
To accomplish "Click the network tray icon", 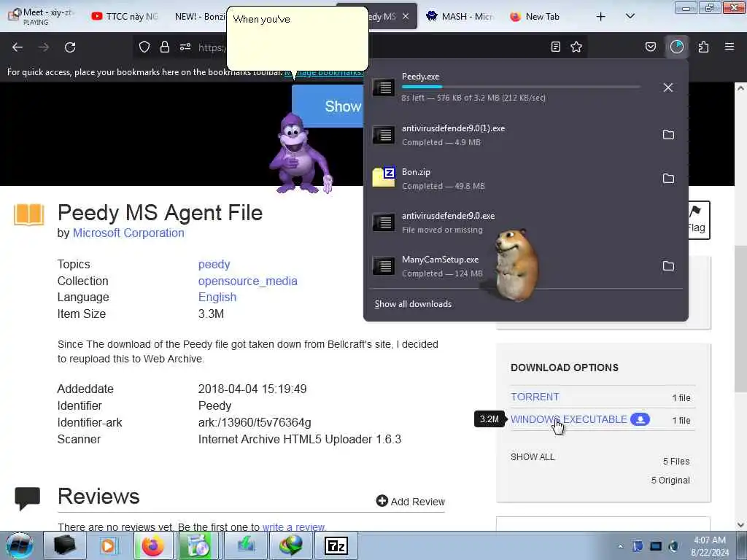I will pos(656,546).
